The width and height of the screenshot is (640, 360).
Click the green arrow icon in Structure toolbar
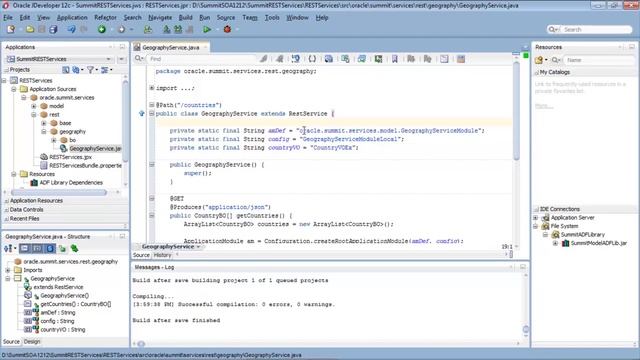tap(62, 248)
